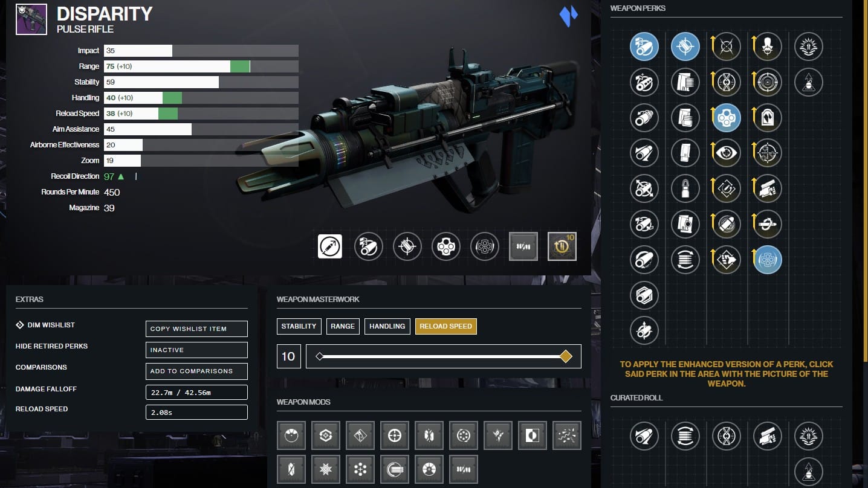Click the socketed four-circles trait under the weapon image
Viewport: 868px width, 488px height.
(446, 246)
